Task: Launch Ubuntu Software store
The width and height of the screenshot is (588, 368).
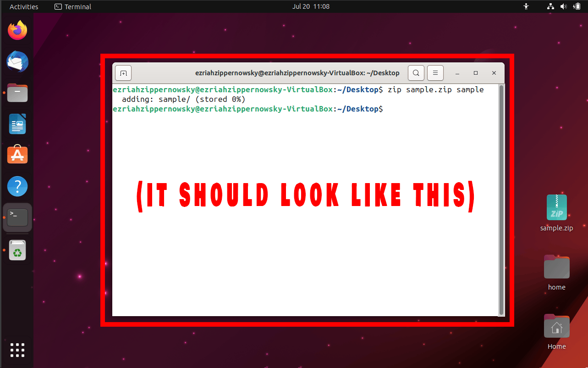Action: (17, 155)
